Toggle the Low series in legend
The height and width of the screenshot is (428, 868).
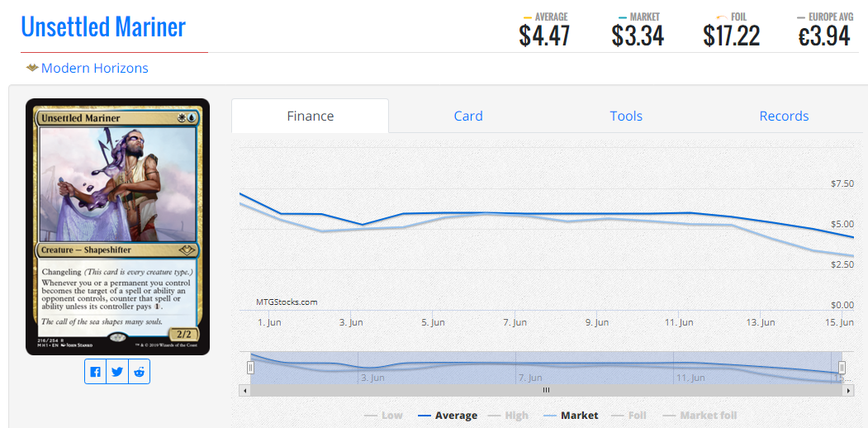(x=384, y=416)
